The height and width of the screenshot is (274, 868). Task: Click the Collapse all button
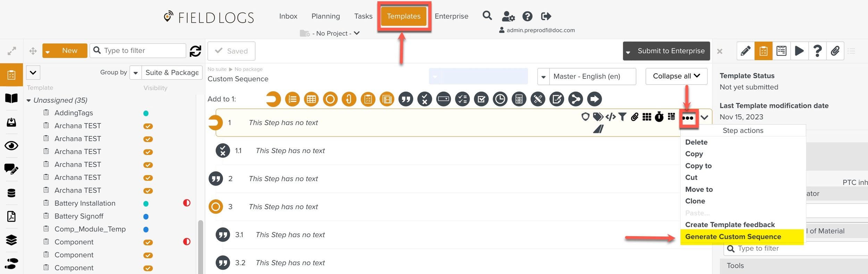point(676,76)
